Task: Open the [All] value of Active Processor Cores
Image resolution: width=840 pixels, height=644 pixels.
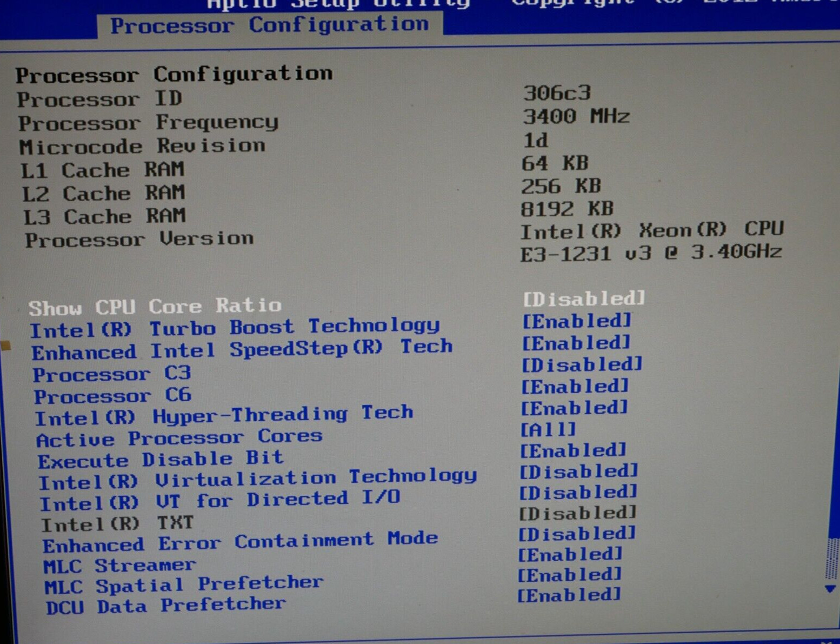Action: [548, 429]
